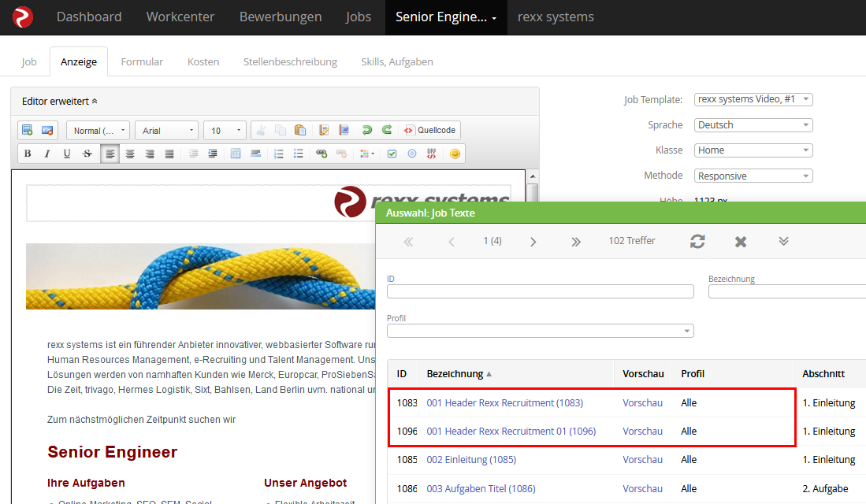Toggle Italic formatting
The width and height of the screenshot is (866, 504).
[47, 154]
